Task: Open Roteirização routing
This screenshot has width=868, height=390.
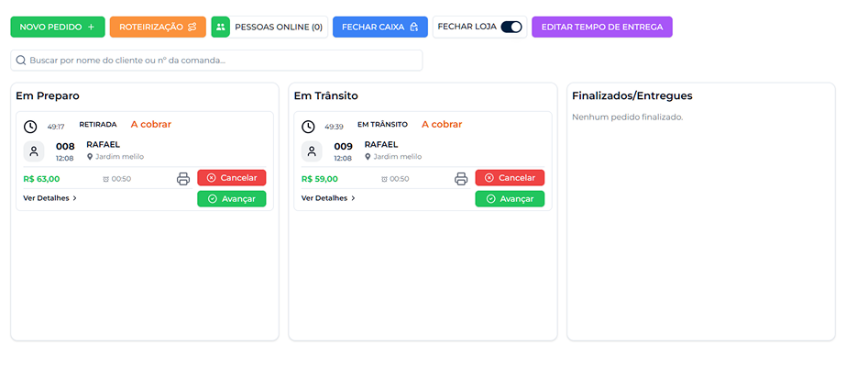Action: [158, 28]
